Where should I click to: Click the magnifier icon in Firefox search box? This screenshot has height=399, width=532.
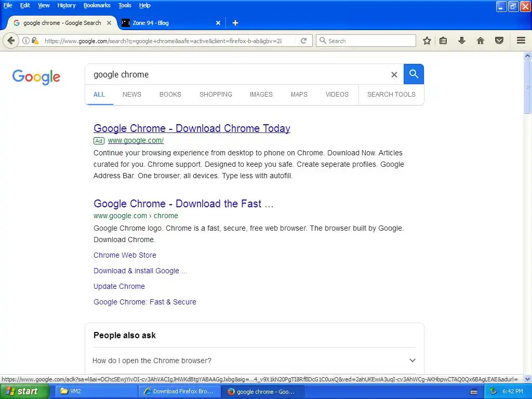point(323,41)
